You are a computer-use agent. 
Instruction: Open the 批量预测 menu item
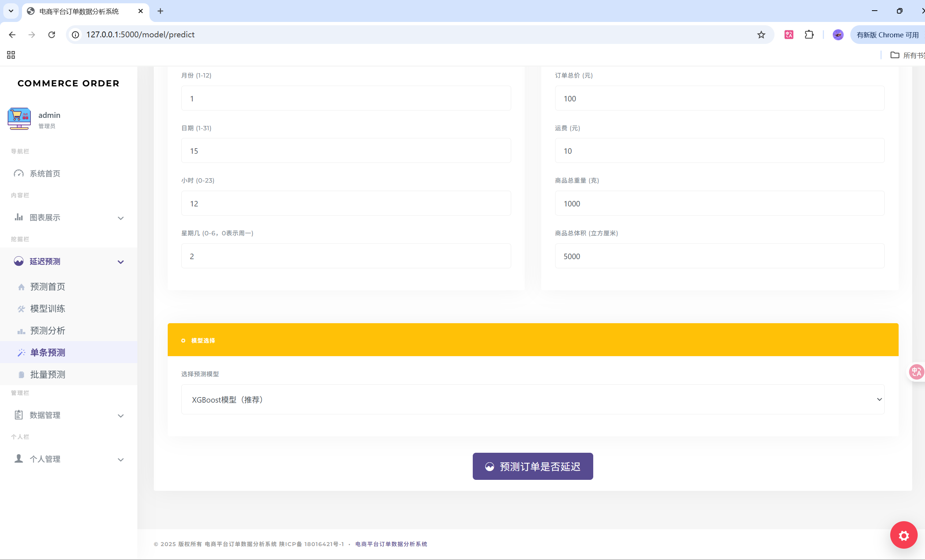(48, 374)
